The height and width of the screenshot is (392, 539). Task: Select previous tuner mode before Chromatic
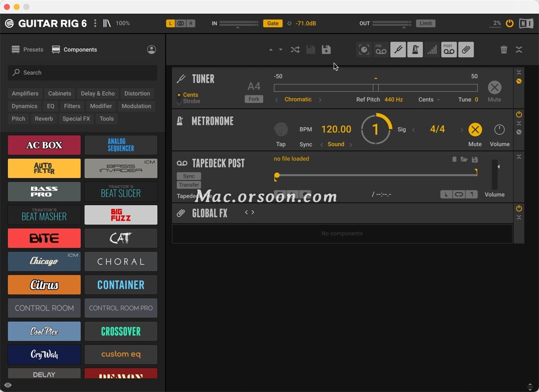click(x=276, y=99)
